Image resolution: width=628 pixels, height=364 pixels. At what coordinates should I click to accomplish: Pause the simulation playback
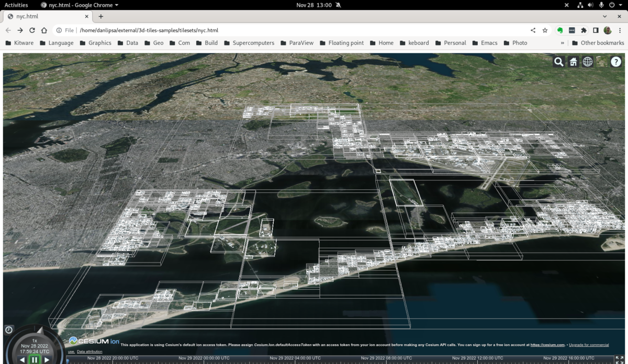point(34,359)
